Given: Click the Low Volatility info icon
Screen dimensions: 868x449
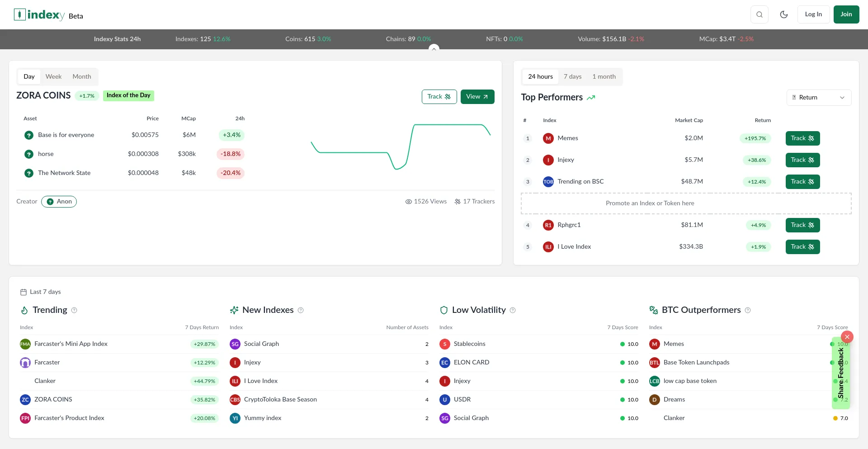Looking at the screenshot, I should tap(513, 310).
